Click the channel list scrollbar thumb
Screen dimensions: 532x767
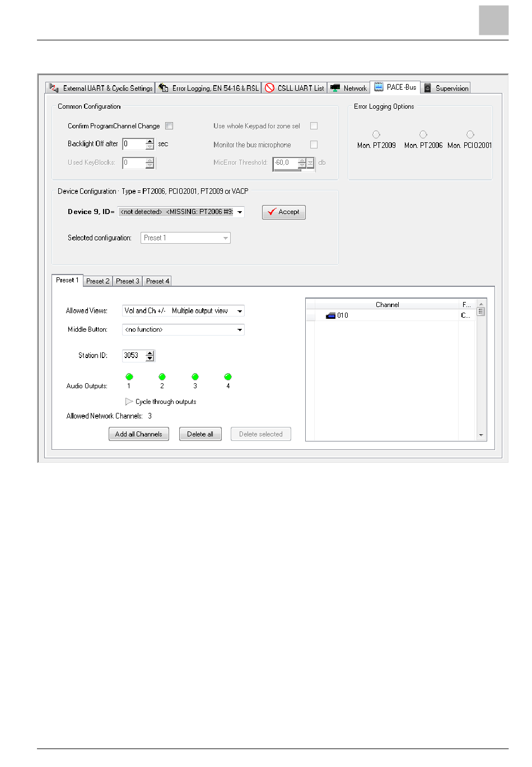tap(481, 312)
